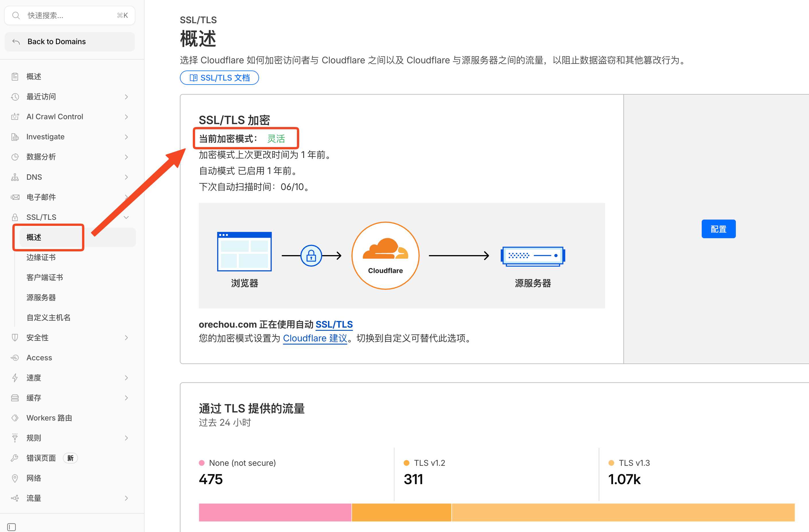The height and width of the screenshot is (532, 809).
Task: Click the Access sidebar icon
Action: pos(15,357)
